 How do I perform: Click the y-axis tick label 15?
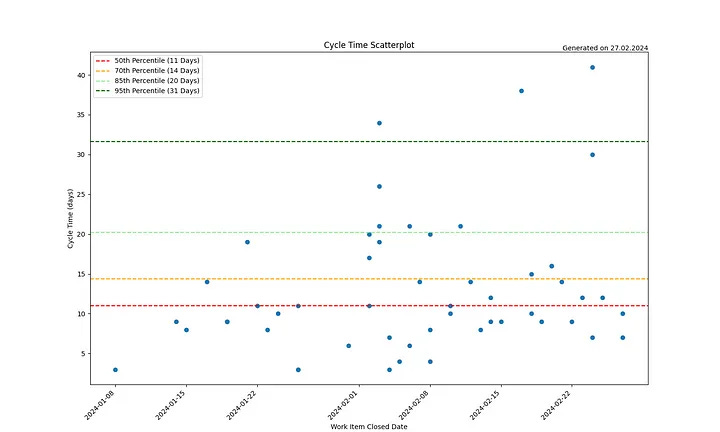81,274
